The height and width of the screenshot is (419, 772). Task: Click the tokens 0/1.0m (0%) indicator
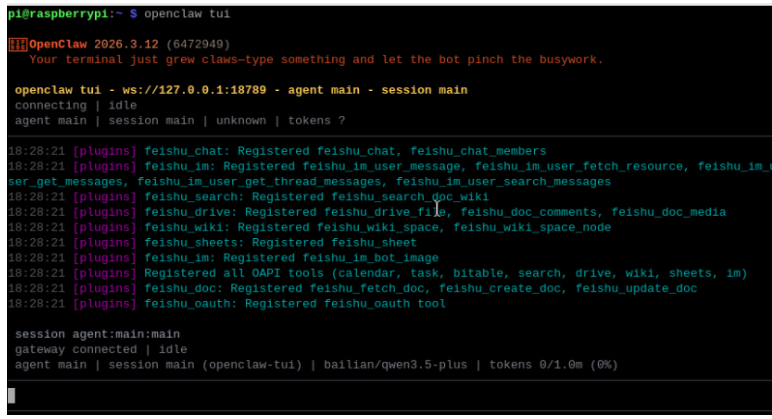553,365
